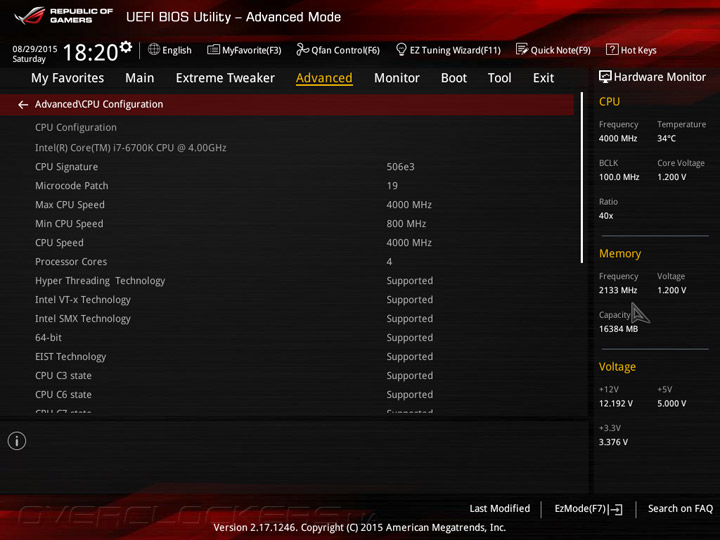The image size is (720, 540).
Task: Click the +5V 5.000 V reading
Action: click(x=672, y=404)
